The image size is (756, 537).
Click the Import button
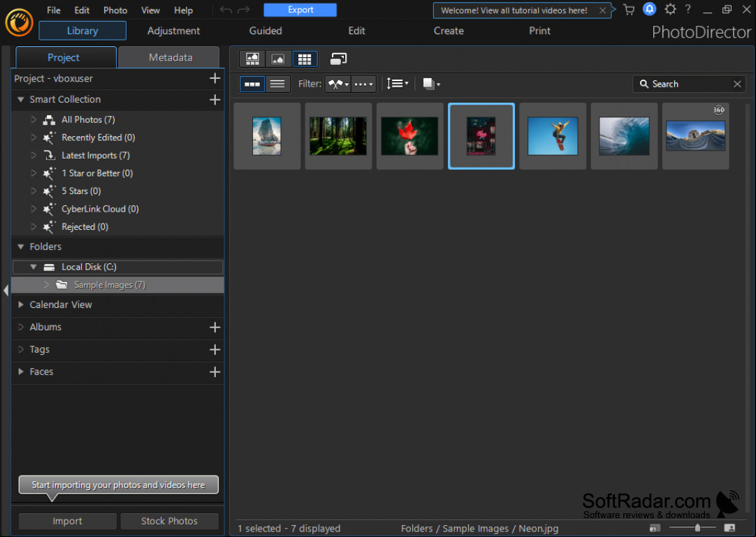pyautogui.click(x=68, y=521)
